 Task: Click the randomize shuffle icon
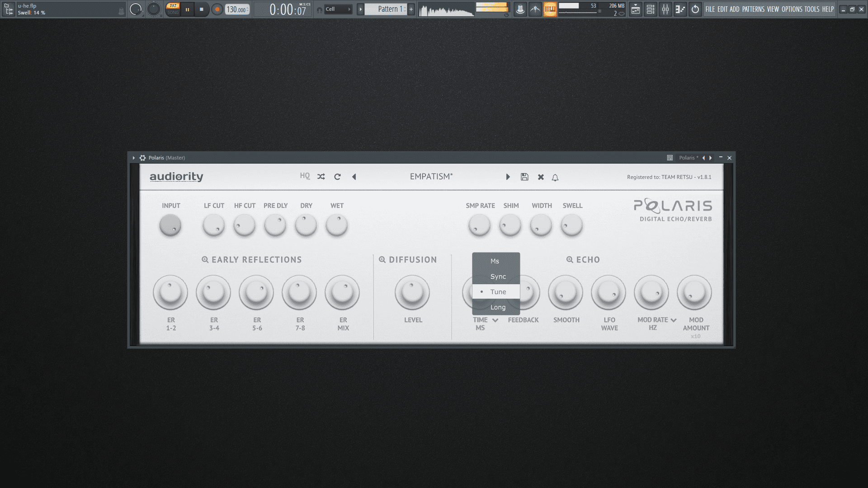point(321,177)
